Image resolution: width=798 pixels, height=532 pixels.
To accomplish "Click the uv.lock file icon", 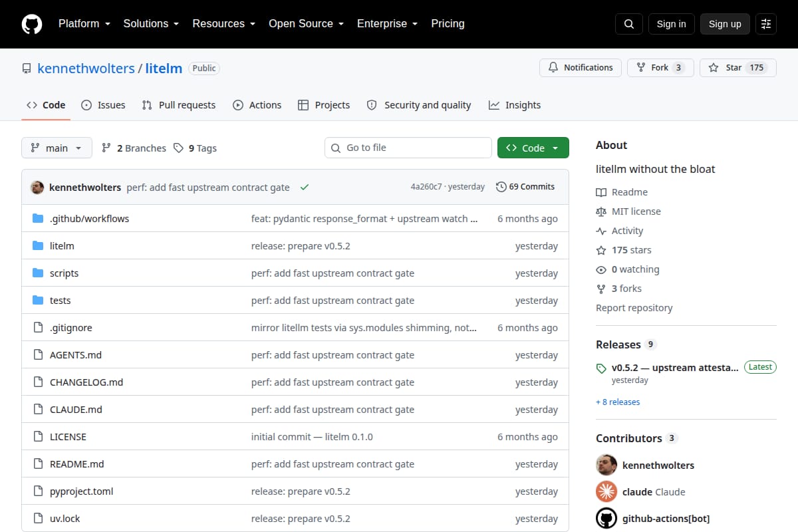I will [x=38, y=519].
